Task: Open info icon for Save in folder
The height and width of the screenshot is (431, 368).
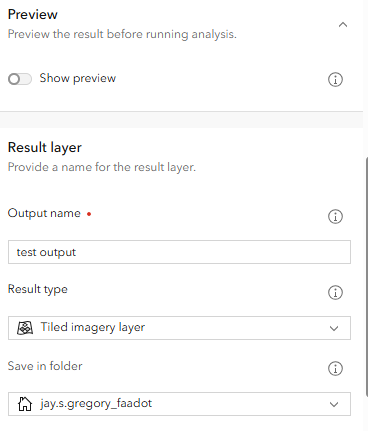Action: pos(335,368)
